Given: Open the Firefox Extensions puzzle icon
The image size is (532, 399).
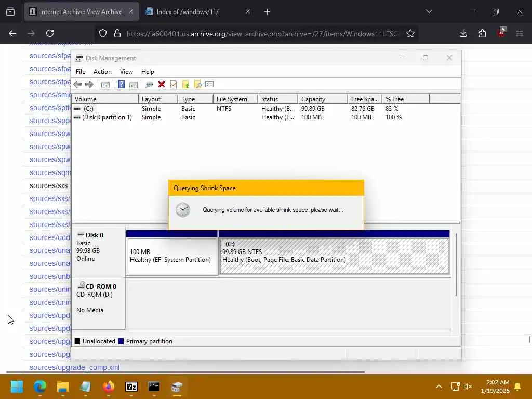Looking at the screenshot, I should click(482, 33).
